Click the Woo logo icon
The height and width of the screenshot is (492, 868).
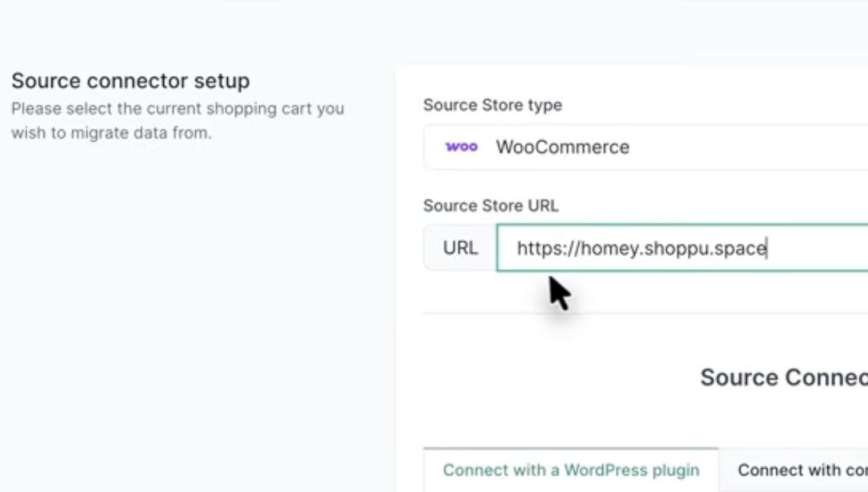coord(461,147)
